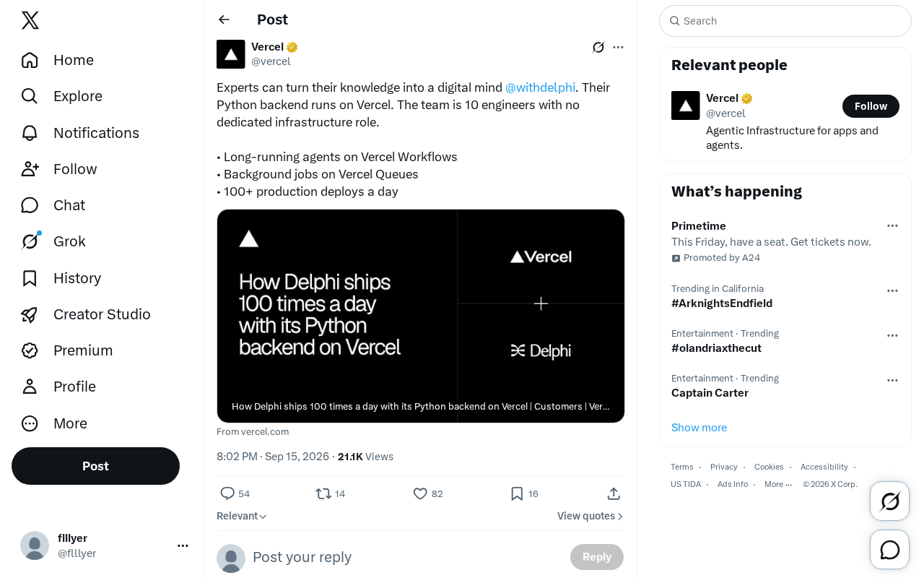
Task: Open the @withdelphi mention link
Action: coord(540,87)
